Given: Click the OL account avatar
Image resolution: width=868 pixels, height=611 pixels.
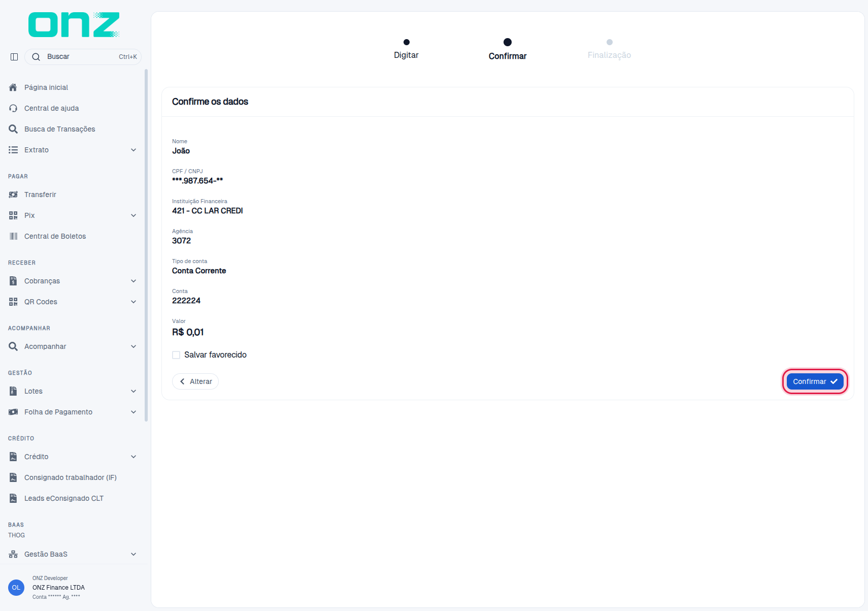Looking at the screenshot, I should (x=16, y=588).
